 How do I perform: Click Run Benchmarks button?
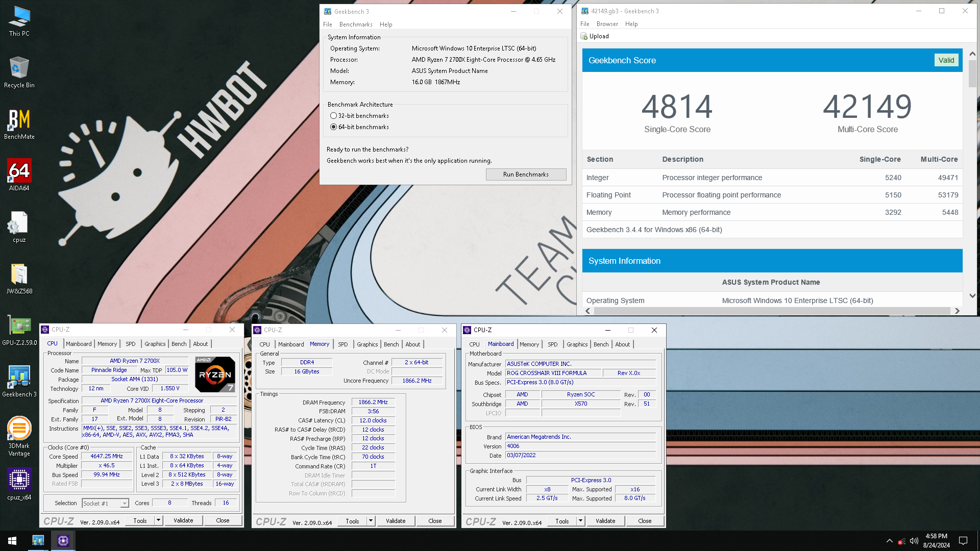click(x=526, y=174)
